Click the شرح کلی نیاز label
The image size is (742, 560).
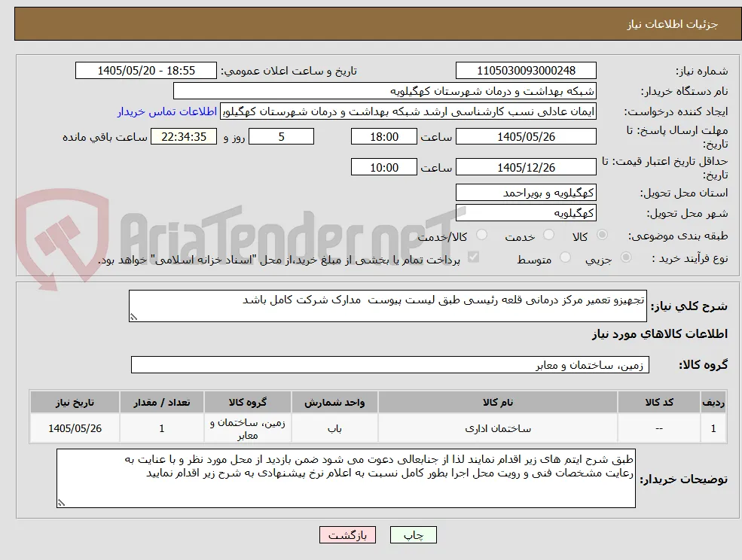coord(689,306)
